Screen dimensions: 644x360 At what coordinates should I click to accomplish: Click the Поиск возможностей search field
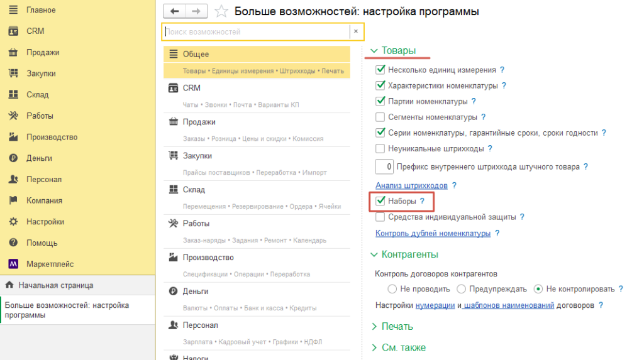(255, 31)
